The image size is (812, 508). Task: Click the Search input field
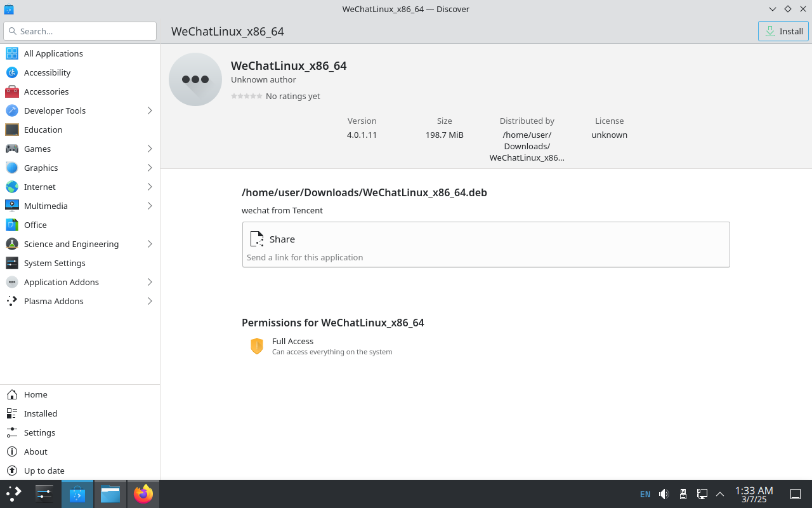[80, 31]
